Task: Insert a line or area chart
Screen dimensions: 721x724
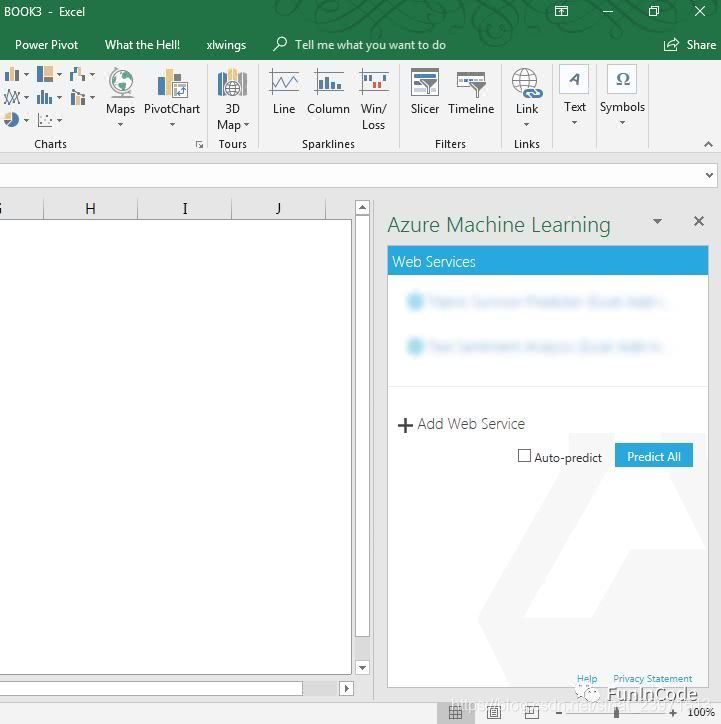Action: tap(16, 97)
